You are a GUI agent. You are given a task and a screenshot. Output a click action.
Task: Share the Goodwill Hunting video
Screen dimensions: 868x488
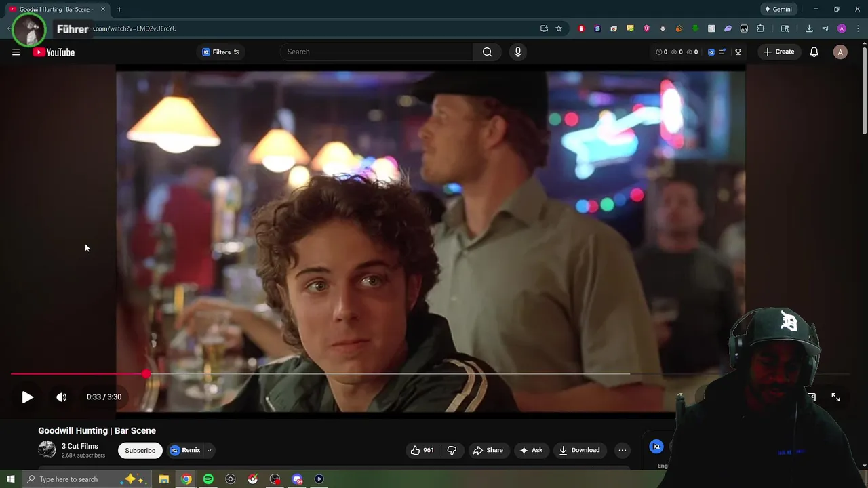(488, 450)
